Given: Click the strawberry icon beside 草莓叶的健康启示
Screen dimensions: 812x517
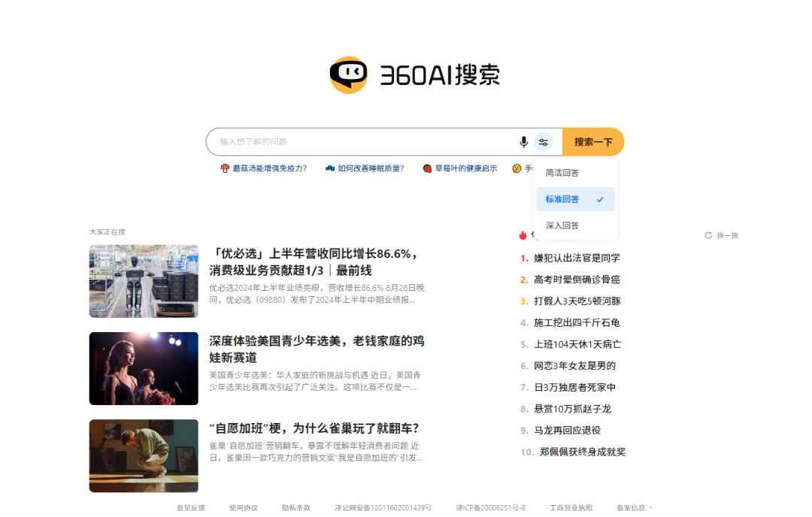Looking at the screenshot, I should [x=427, y=169].
